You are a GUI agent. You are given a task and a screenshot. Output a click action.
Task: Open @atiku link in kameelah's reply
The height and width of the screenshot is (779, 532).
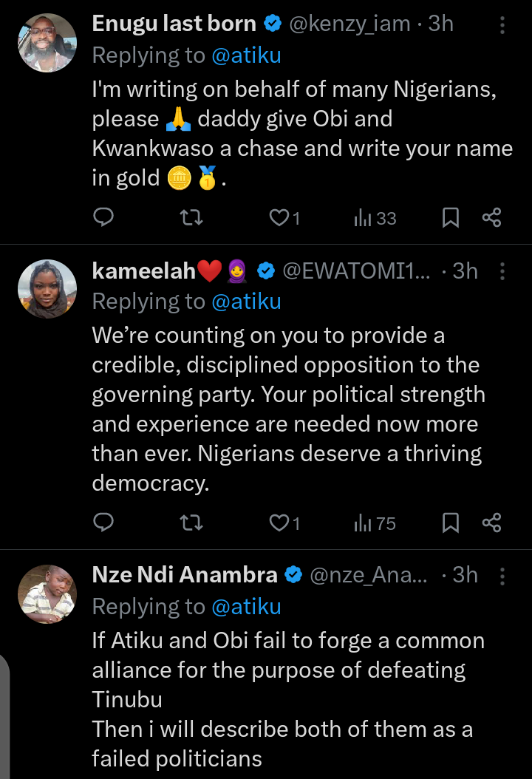pyautogui.click(x=246, y=302)
